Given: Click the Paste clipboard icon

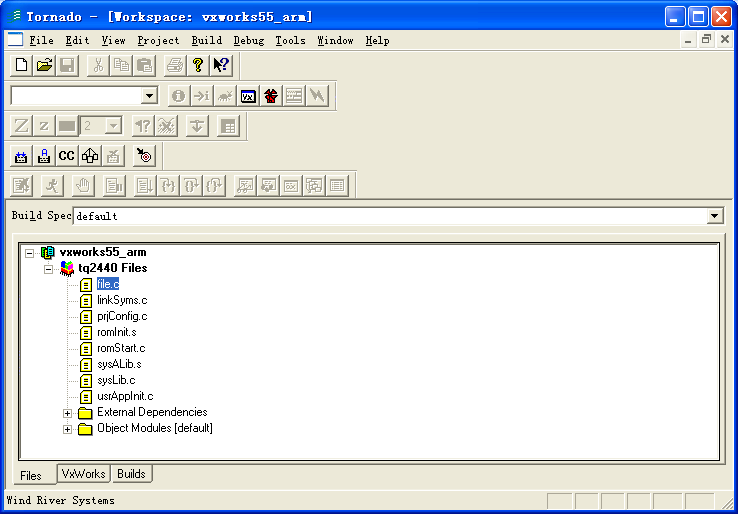Looking at the screenshot, I should tap(144, 65).
